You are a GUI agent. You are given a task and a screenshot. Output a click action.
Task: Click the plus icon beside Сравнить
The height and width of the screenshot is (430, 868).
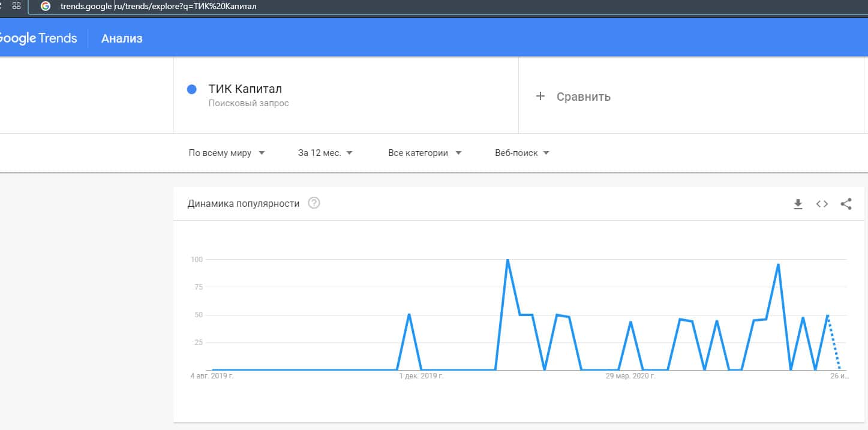(x=540, y=96)
